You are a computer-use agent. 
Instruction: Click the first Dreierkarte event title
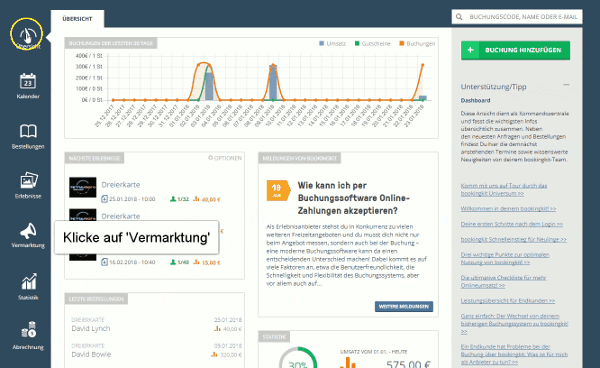coord(121,184)
